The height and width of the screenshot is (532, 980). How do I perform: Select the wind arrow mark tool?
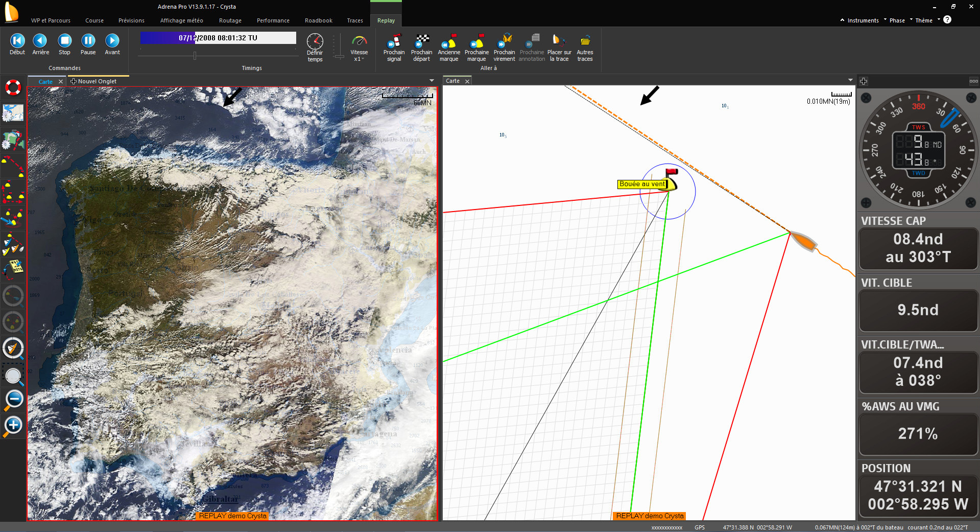[13, 218]
